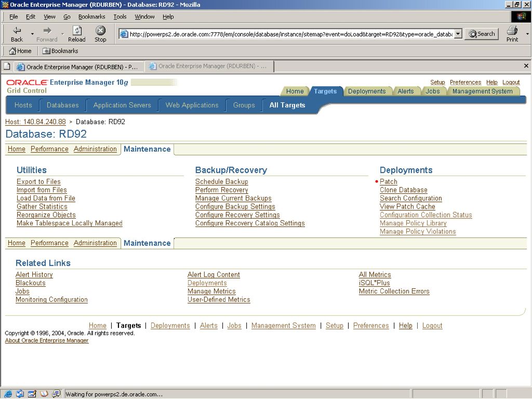Open the upper Performance database tab
Screen dimensions: 532x399
[x=49, y=149]
